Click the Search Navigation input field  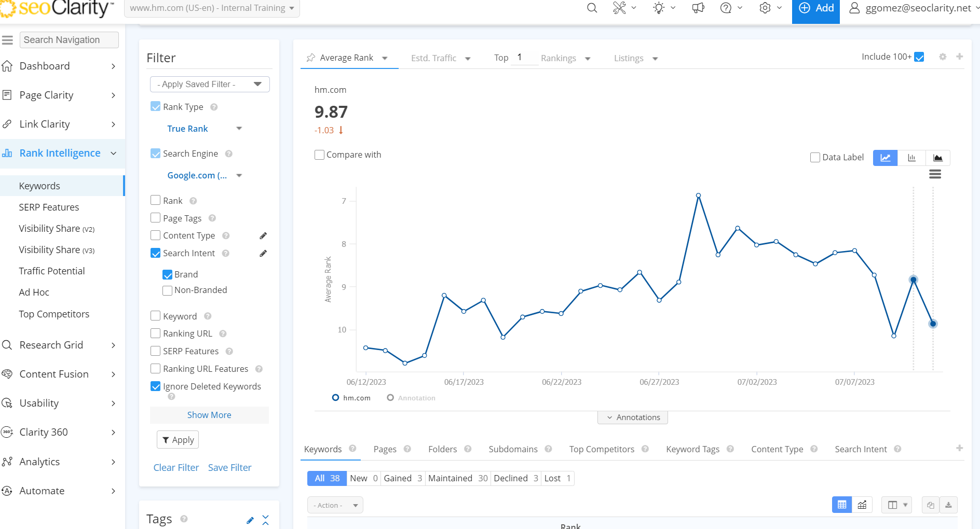[69, 40]
